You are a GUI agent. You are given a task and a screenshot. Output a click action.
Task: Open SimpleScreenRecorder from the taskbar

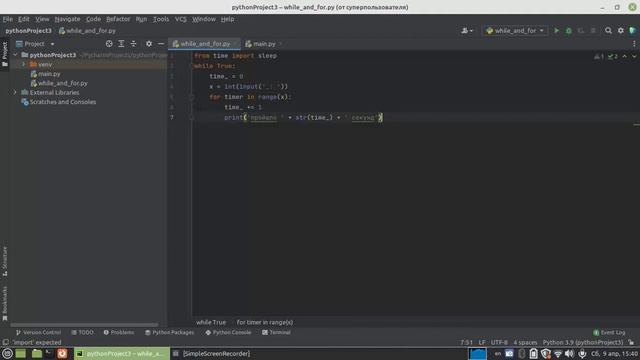(211, 353)
